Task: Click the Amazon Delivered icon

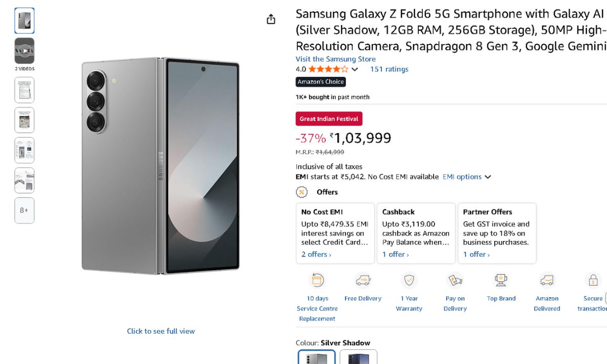Action: [x=547, y=280]
